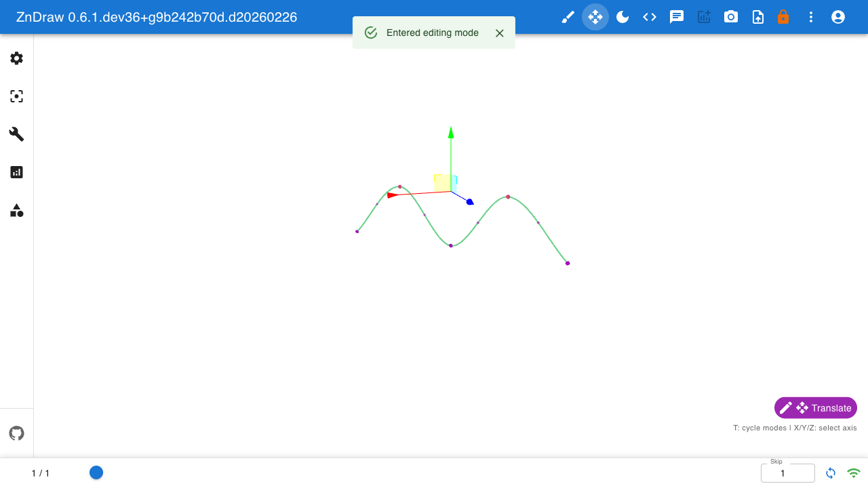Click the blue sync refresh icon
The image size is (868, 488).
tap(831, 473)
